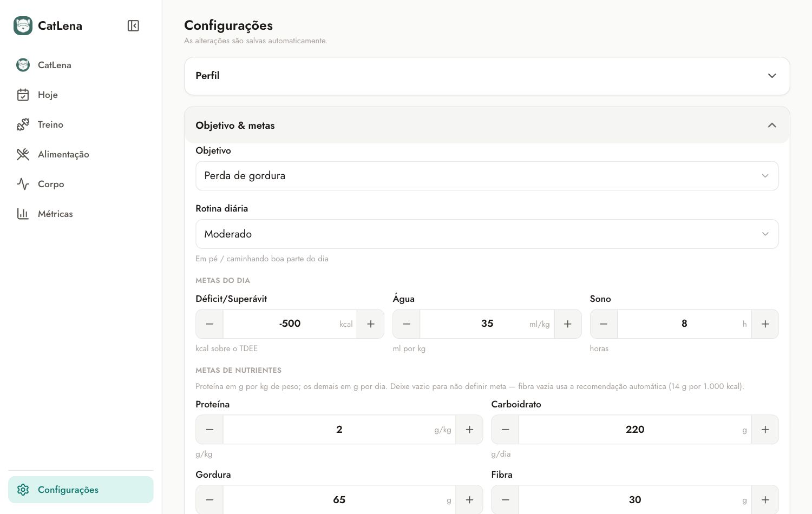The height and width of the screenshot is (514, 812).
Task: Increase Proteína g/kg with plus
Action: pos(469,430)
